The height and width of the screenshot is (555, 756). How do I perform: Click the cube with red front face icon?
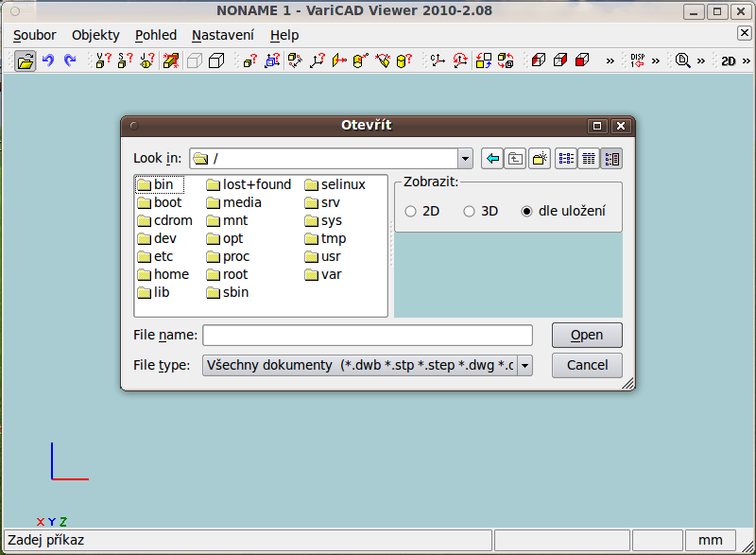(x=582, y=61)
